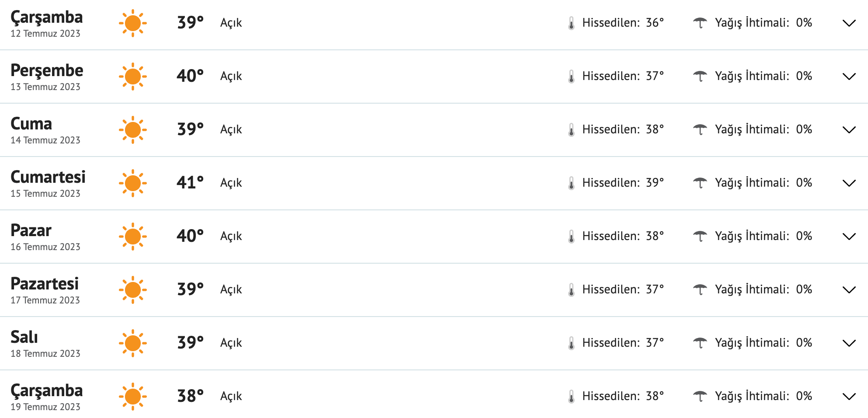Viewport: 868px width, 418px height.
Task: Expand the Perşembe forecast row
Action: point(849,77)
